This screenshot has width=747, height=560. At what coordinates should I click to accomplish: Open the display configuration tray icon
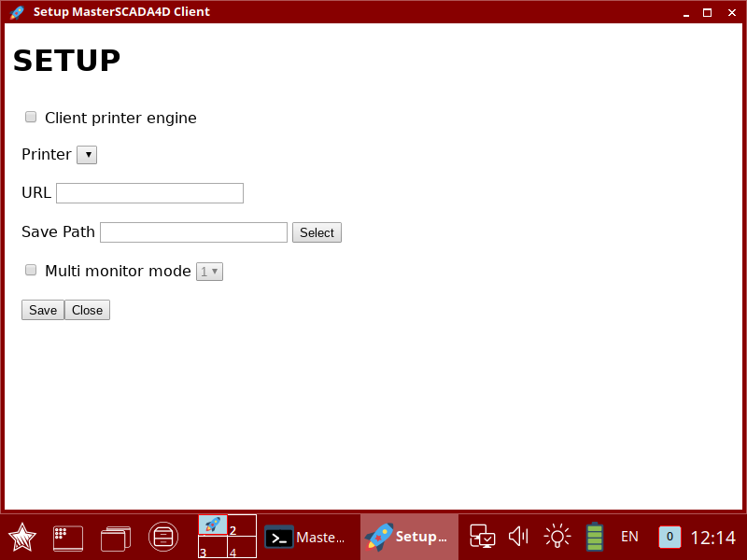(482, 536)
